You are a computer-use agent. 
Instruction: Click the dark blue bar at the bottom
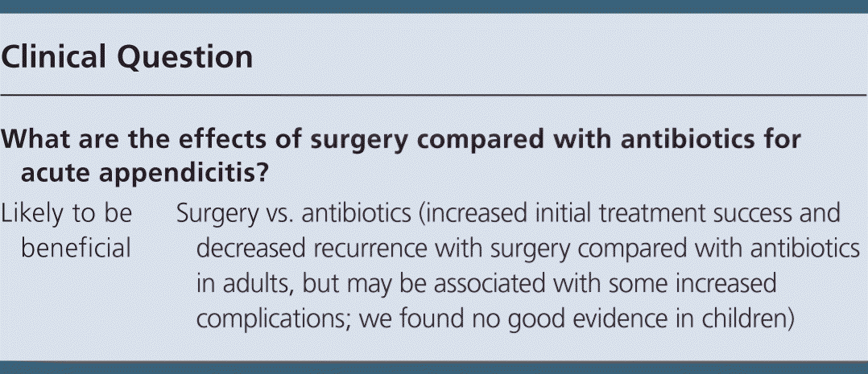(x=434, y=368)
